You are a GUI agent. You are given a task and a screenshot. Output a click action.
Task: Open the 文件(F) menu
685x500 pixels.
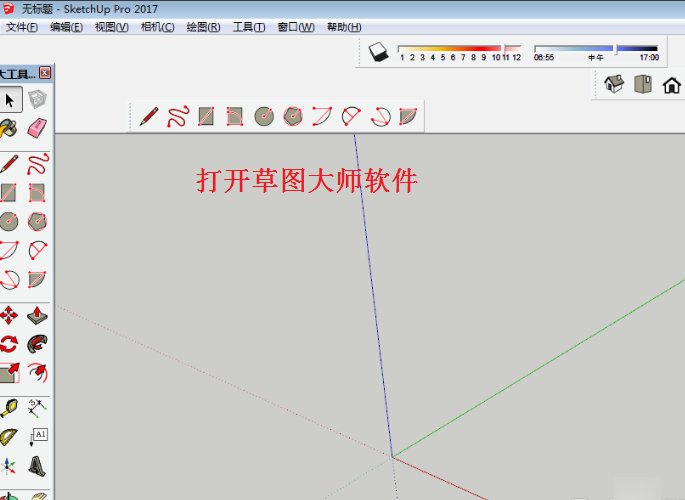(21, 27)
